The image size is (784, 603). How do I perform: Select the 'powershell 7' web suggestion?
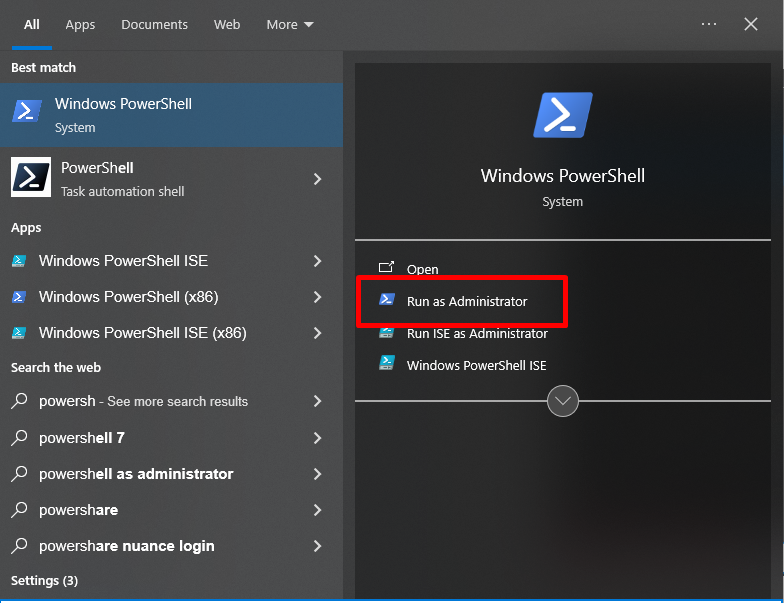coord(172,438)
